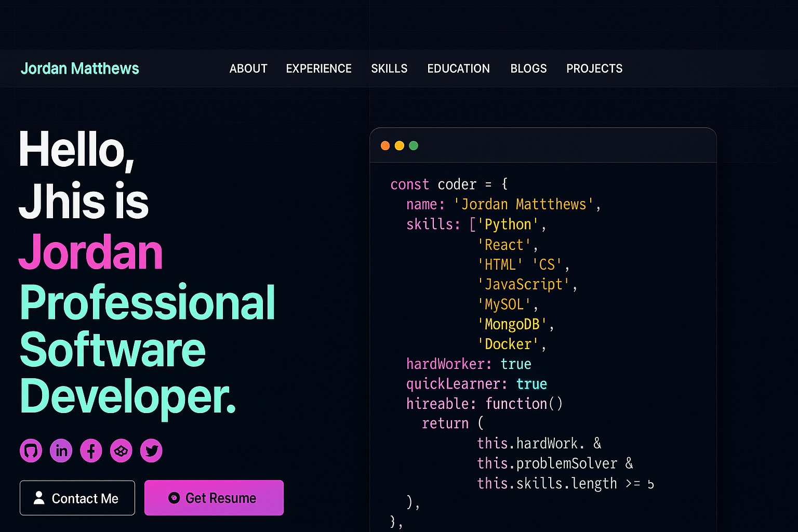
Task: Click the yellow traffic-light dot in code window
Action: (x=399, y=145)
